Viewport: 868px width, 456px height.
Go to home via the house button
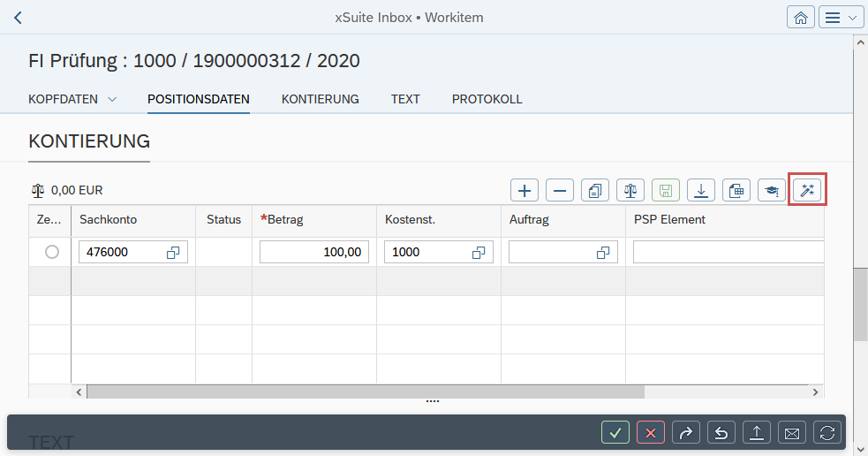coord(800,18)
